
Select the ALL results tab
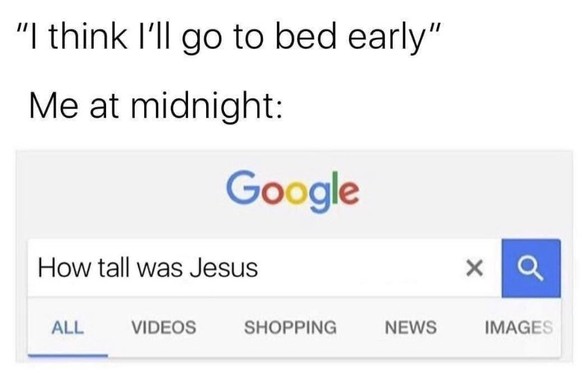pos(68,328)
